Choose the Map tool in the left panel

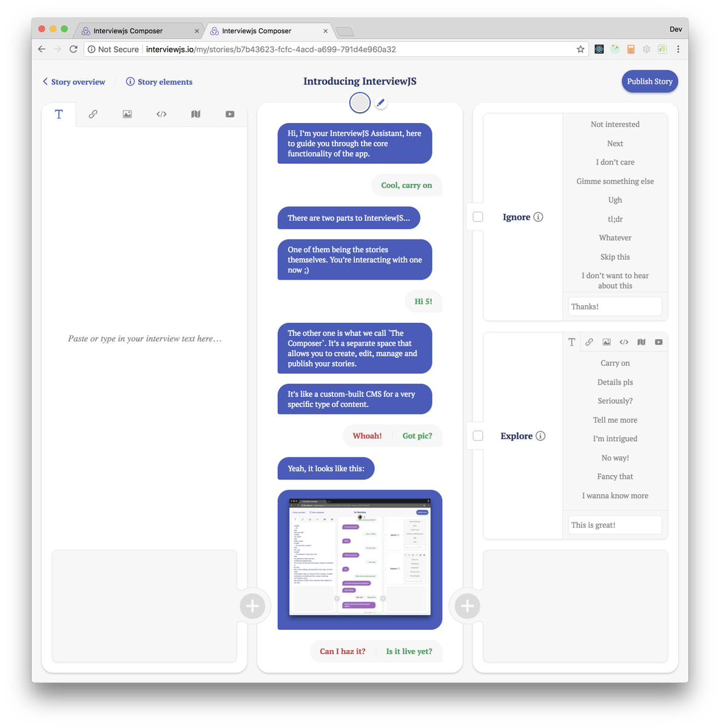tap(195, 114)
